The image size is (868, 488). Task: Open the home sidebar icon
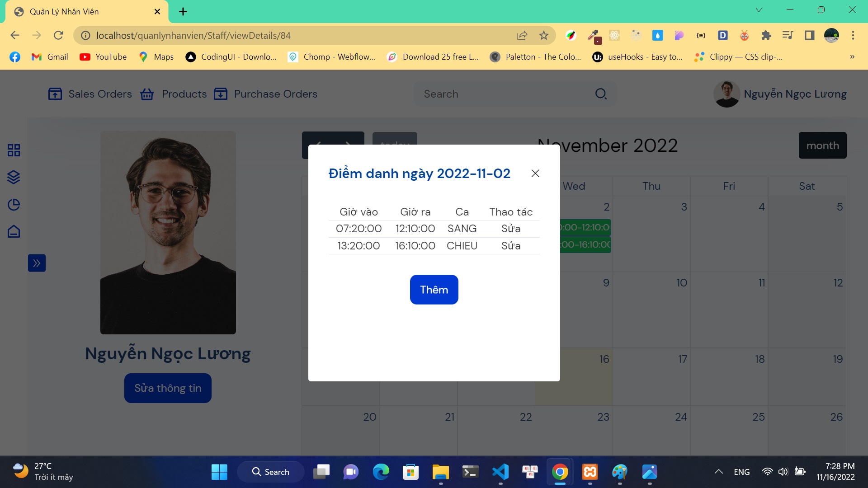pyautogui.click(x=14, y=231)
